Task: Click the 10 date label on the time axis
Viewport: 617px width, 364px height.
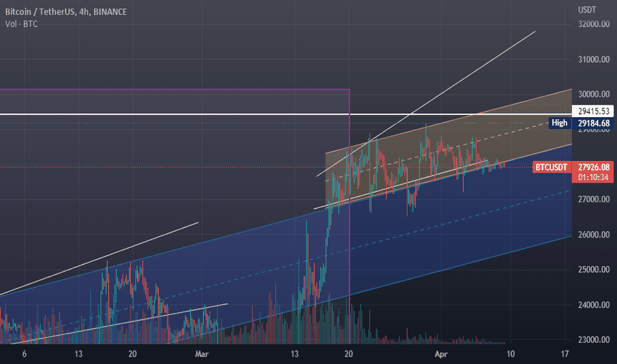Action: (x=510, y=354)
